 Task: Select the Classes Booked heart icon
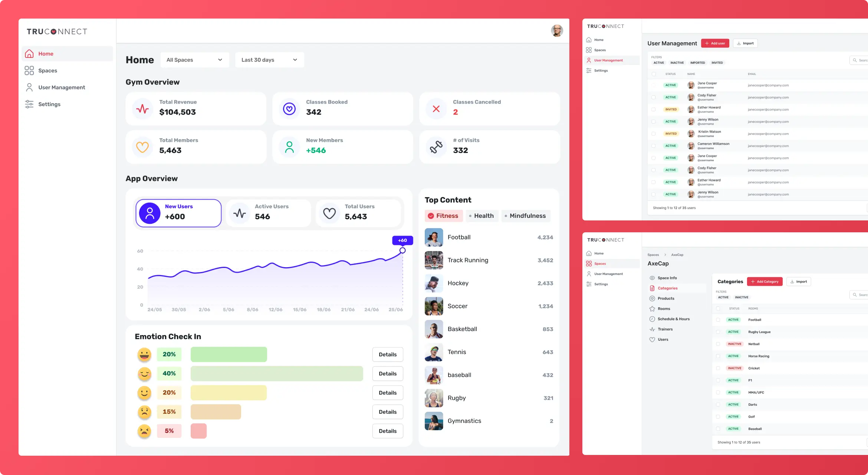pos(289,109)
